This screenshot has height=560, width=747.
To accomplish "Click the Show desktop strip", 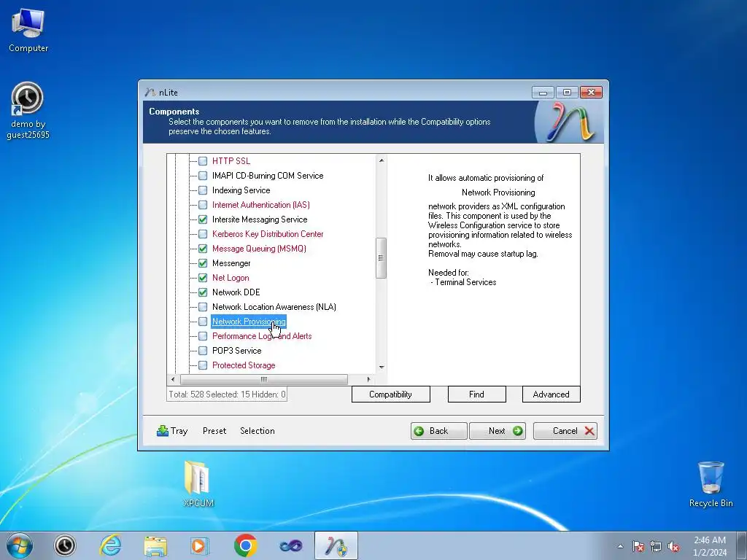I will click(x=742, y=545).
